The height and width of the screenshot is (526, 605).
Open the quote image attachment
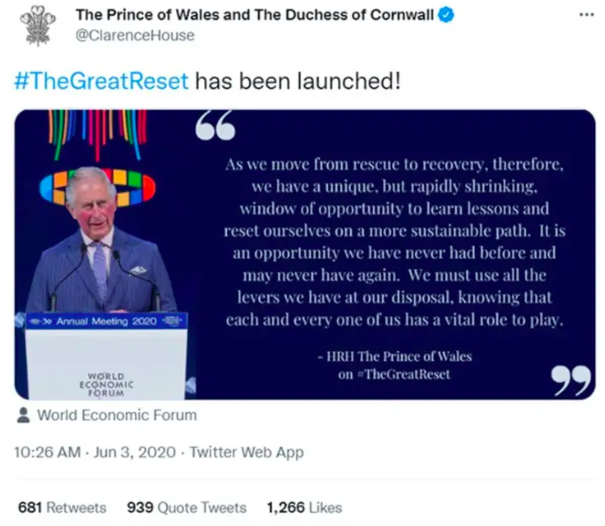click(x=305, y=255)
